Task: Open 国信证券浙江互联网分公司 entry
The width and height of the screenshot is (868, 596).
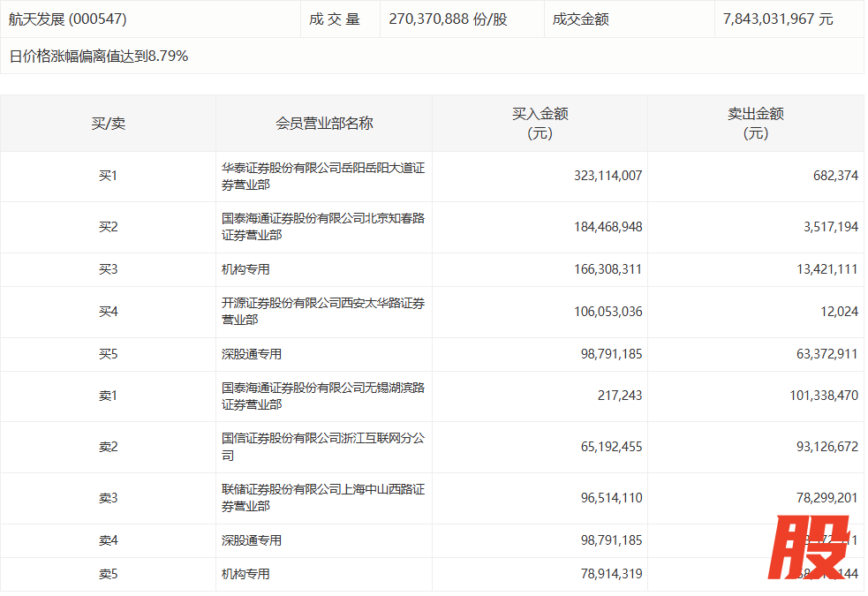Action: click(322, 447)
